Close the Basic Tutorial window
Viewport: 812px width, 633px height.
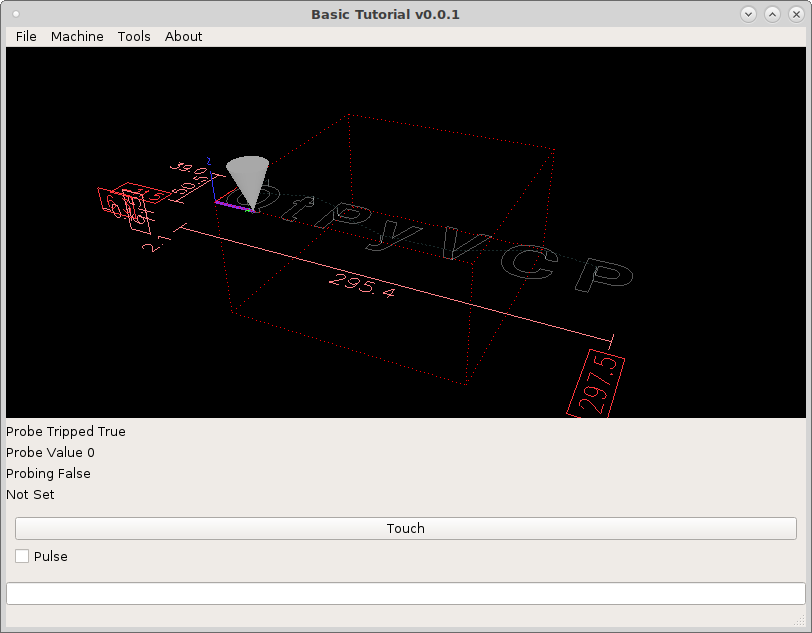[x=796, y=15]
